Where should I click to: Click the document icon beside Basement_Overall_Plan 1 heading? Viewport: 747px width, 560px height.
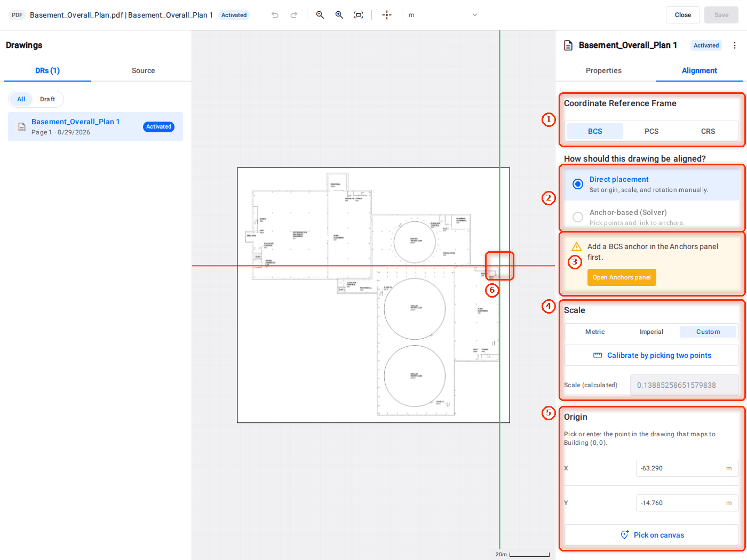(x=569, y=45)
